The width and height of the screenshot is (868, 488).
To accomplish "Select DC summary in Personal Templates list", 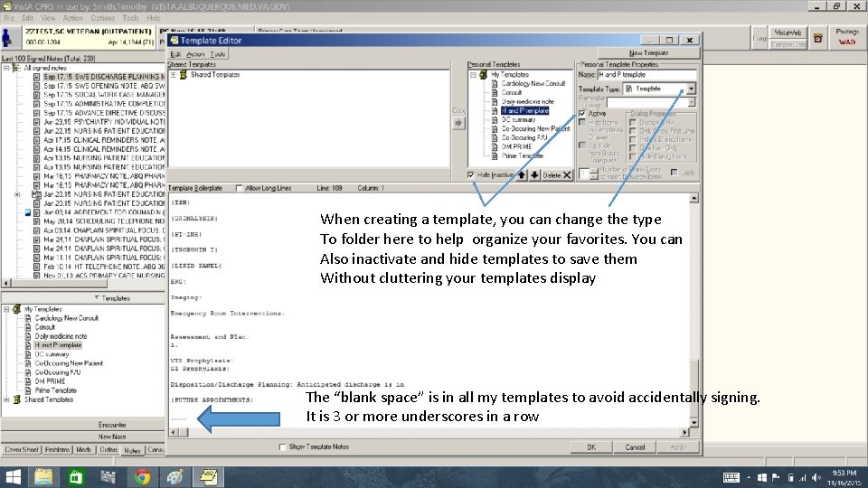I will pos(518,119).
